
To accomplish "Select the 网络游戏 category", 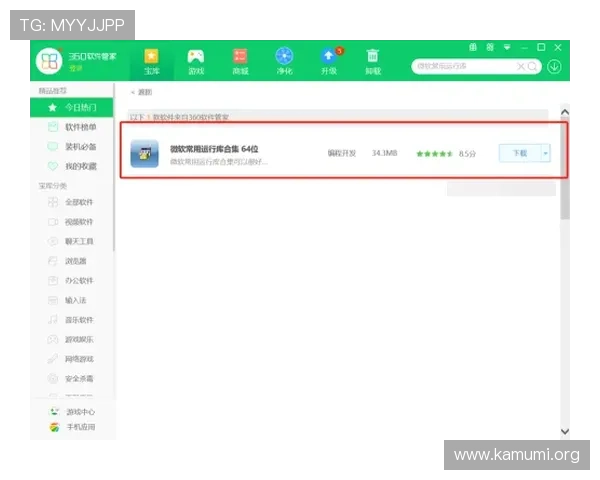I will [x=72, y=359].
